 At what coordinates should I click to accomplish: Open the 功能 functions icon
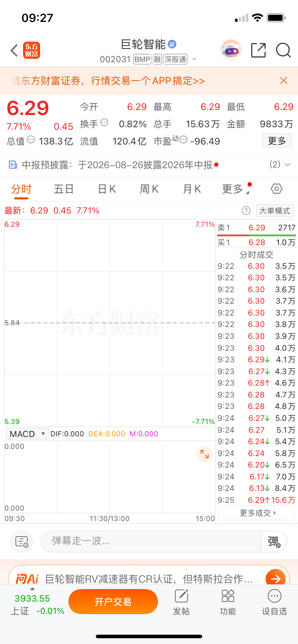tap(228, 602)
